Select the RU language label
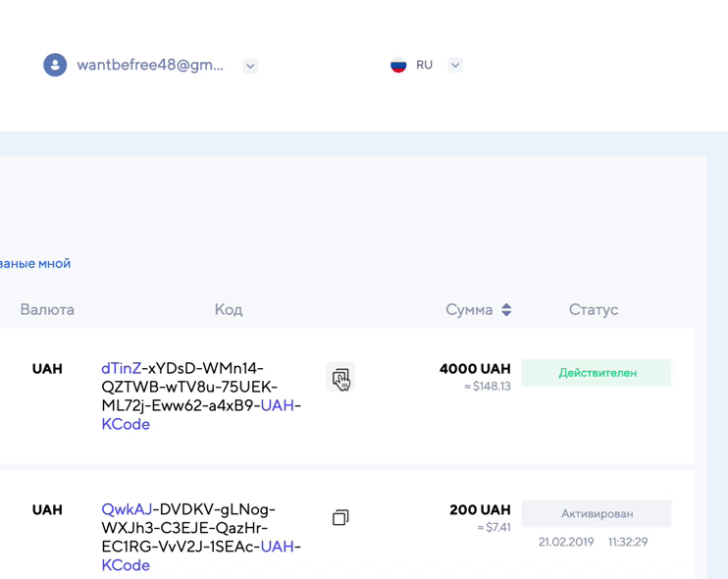The width and height of the screenshot is (728, 579). [x=424, y=65]
